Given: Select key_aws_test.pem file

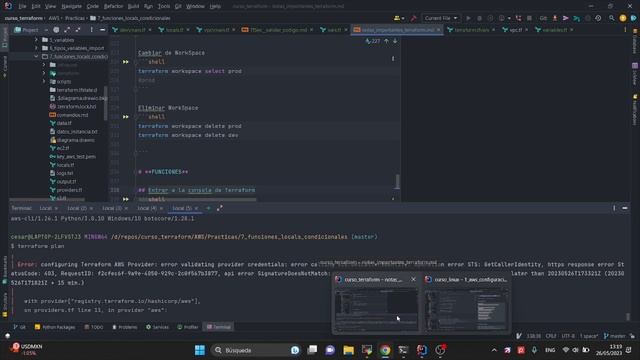Looking at the screenshot, I should 73,157.
